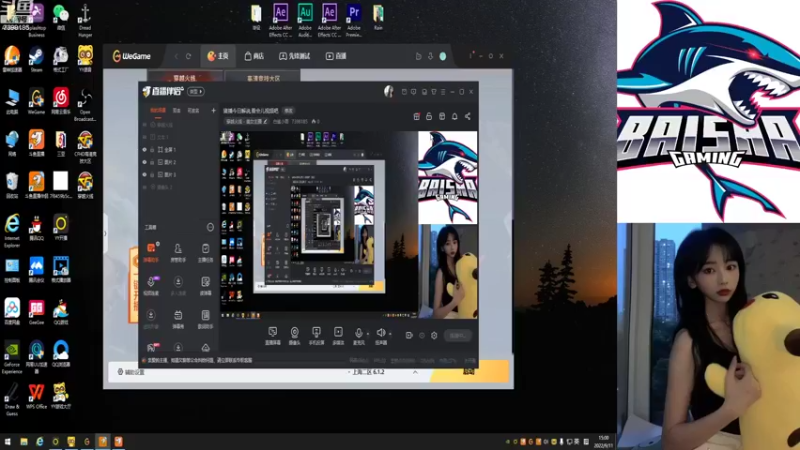Click the record video icon near settings gear
The width and height of the screenshot is (800, 450).
click(409, 335)
